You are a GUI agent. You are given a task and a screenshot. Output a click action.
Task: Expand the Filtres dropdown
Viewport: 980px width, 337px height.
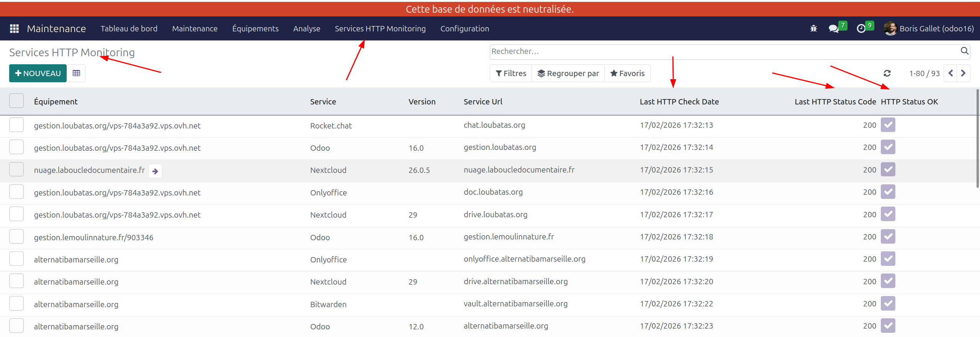(511, 73)
